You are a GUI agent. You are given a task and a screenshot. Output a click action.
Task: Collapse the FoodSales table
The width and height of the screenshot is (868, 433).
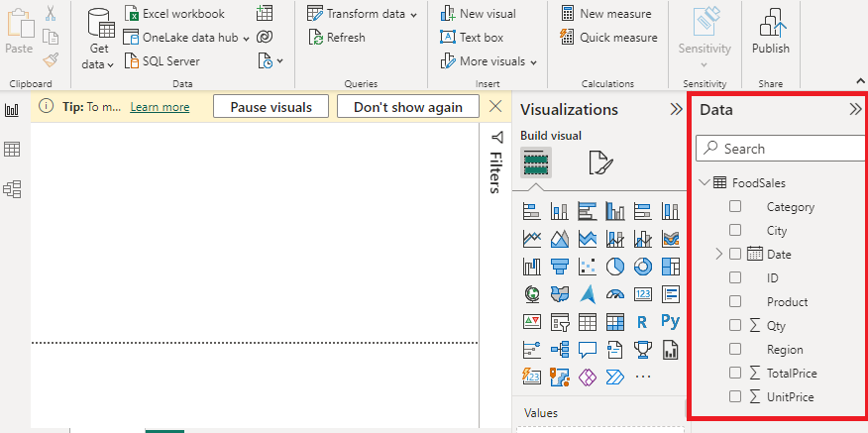click(705, 183)
